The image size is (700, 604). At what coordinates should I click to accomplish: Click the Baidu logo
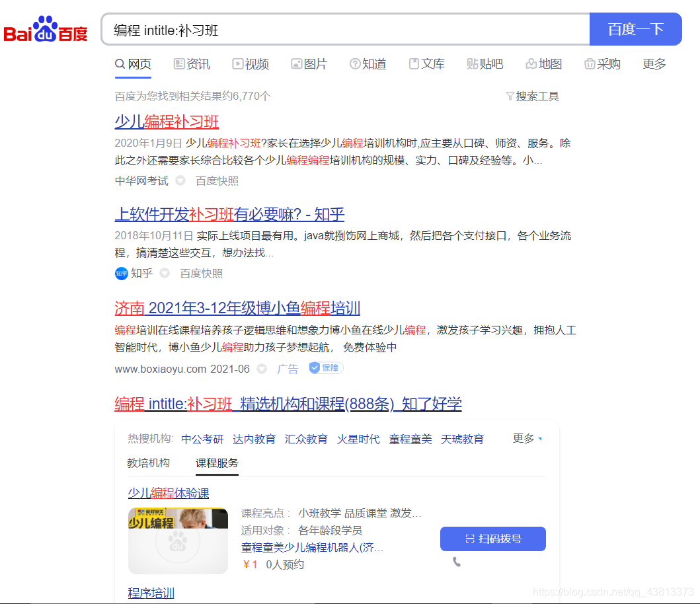click(x=46, y=30)
